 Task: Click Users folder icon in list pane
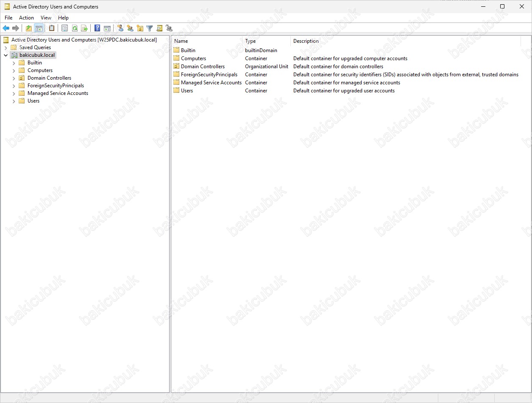click(176, 90)
